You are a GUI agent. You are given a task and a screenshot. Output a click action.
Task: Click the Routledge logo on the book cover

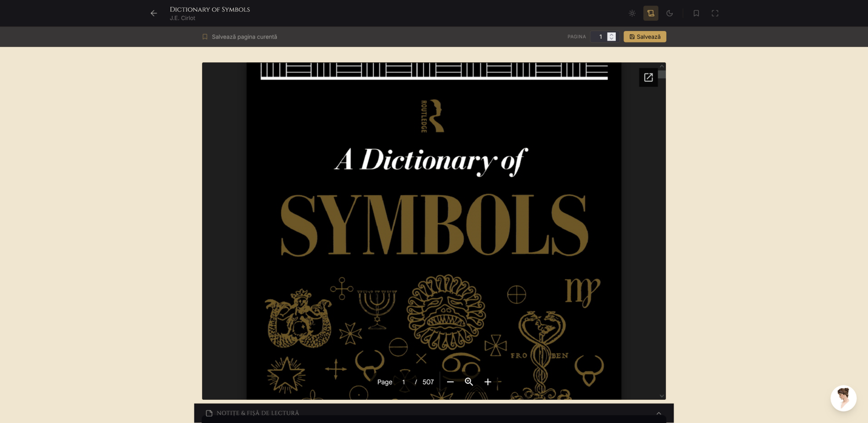click(432, 116)
